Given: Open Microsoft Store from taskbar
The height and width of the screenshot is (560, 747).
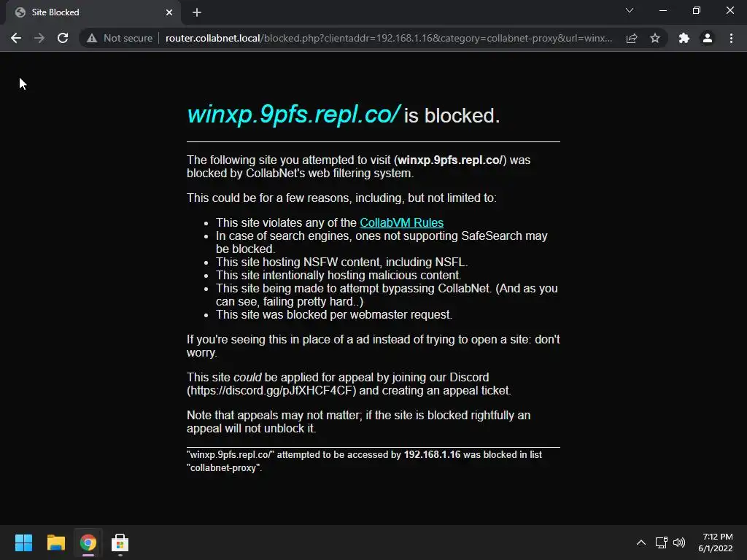Looking at the screenshot, I should coord(120,542).
